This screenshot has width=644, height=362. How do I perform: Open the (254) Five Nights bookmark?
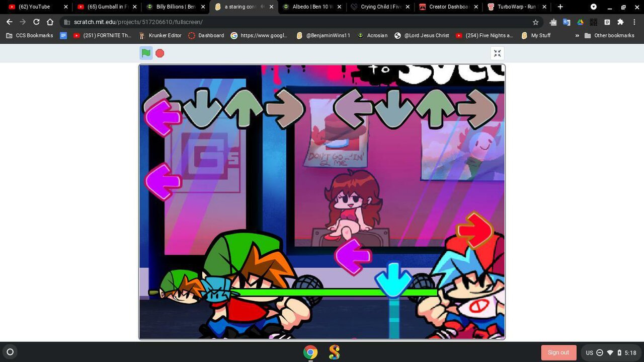point(485,35)
